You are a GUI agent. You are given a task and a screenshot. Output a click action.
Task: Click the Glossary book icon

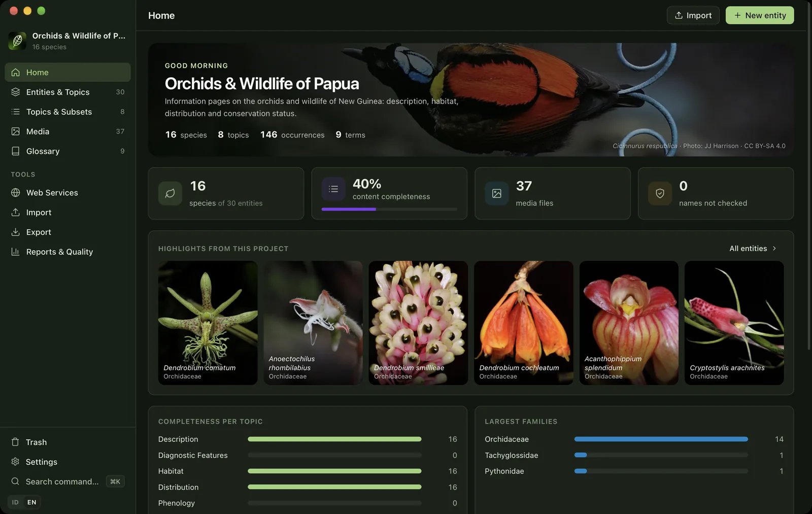click(x=16, y=151)
